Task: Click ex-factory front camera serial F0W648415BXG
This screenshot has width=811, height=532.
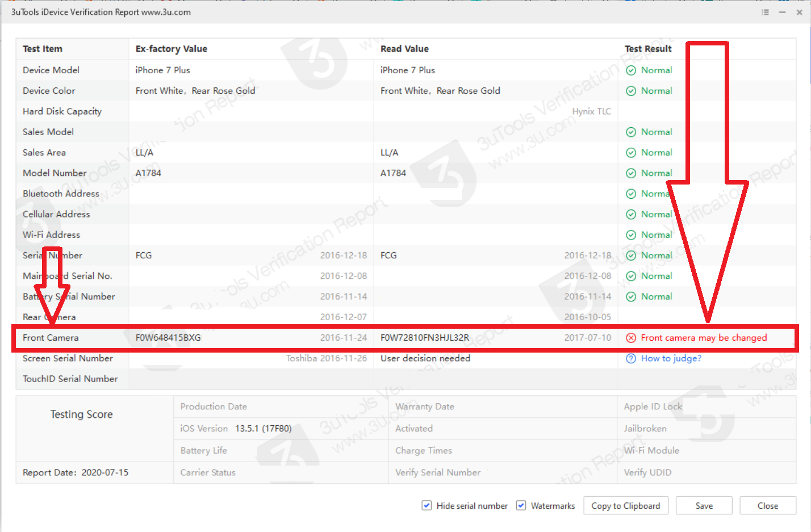Action: coord(168,338)
